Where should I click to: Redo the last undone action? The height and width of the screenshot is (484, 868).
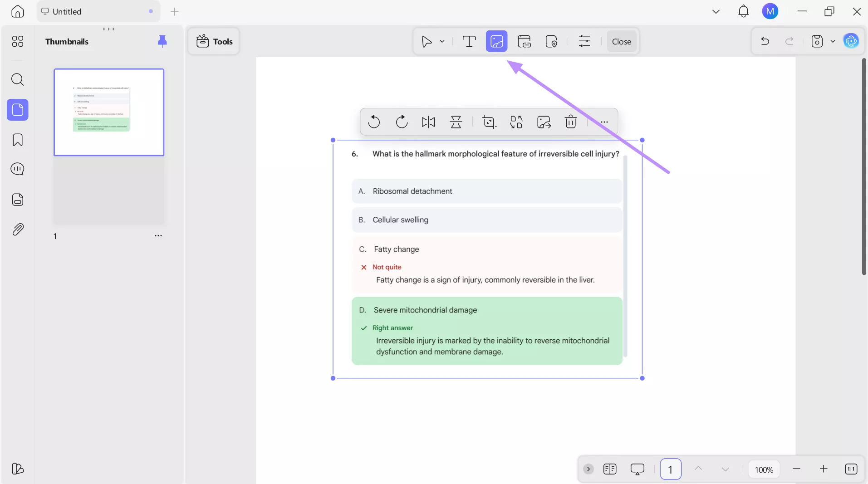790,42
